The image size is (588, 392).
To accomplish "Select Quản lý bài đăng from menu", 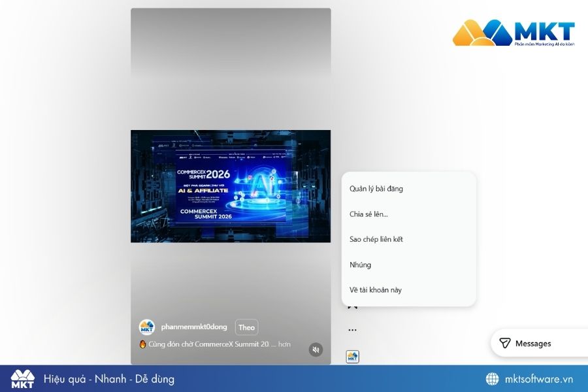I will tap(376, 189).
